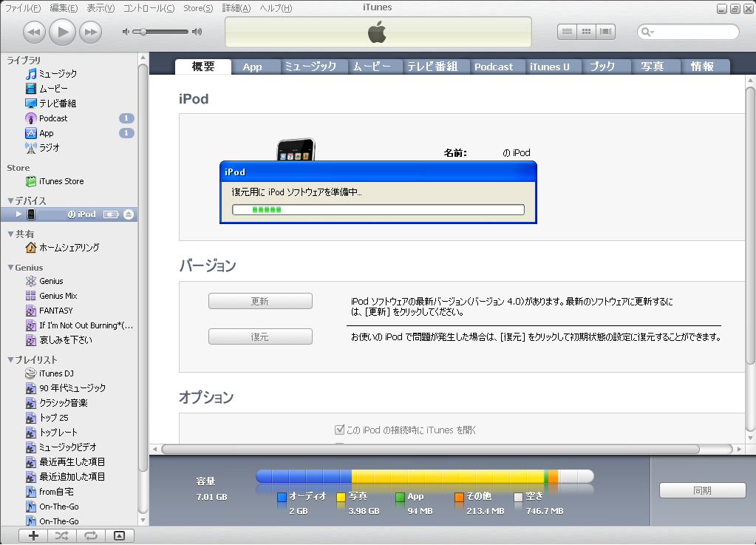The height and width of the screenshot is (545, 756).
Task: Collapse the Genius section
Action: tap(10, 267)
